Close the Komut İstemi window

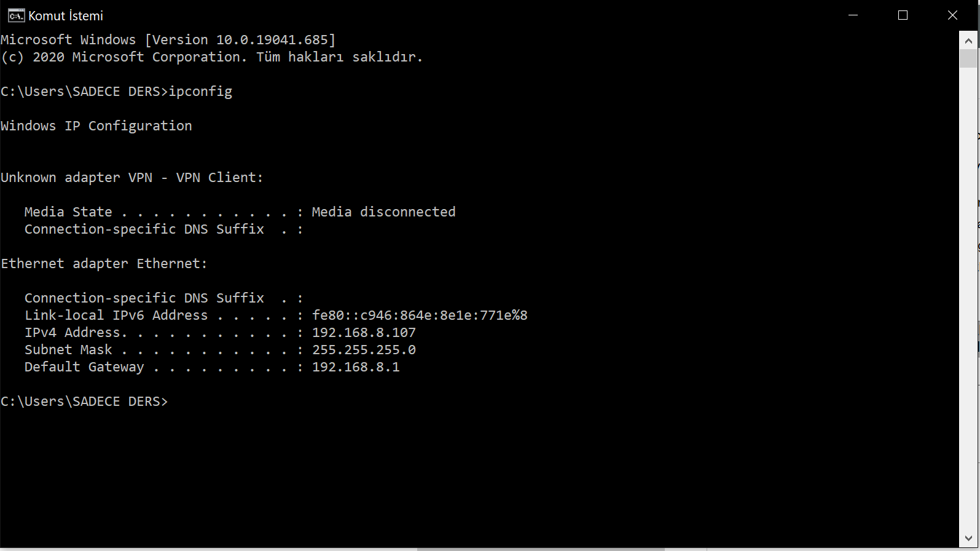click(952, 15)
